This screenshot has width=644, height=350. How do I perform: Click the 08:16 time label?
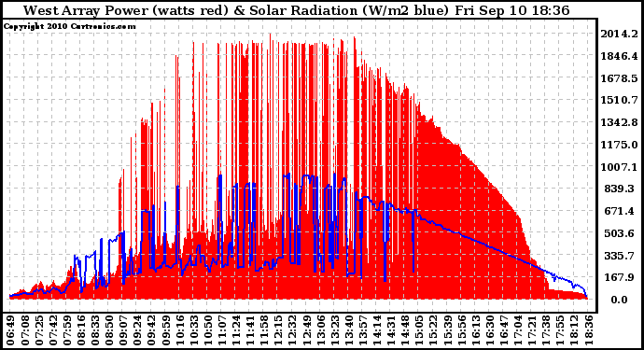pyautogui.click(x=80, y=329)
